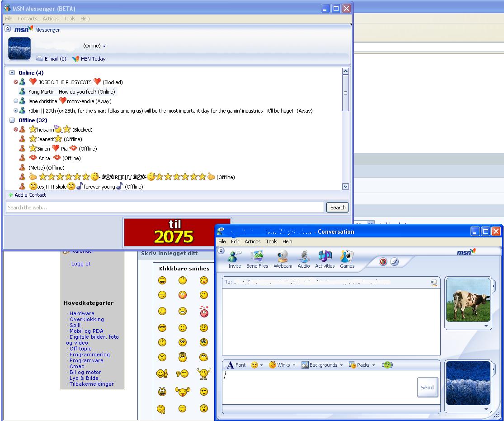
Task: Click the MSN logo in conversation window
Action: click(466, 252)
